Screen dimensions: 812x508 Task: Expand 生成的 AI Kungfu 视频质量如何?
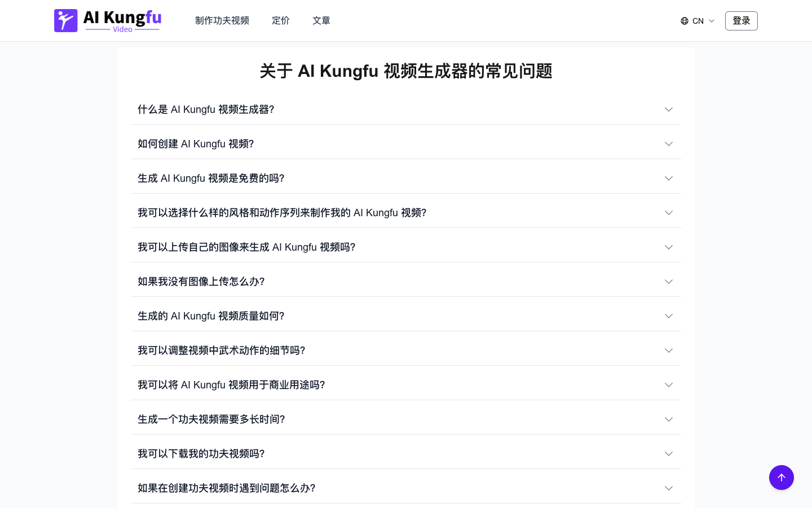coord(406,316)
